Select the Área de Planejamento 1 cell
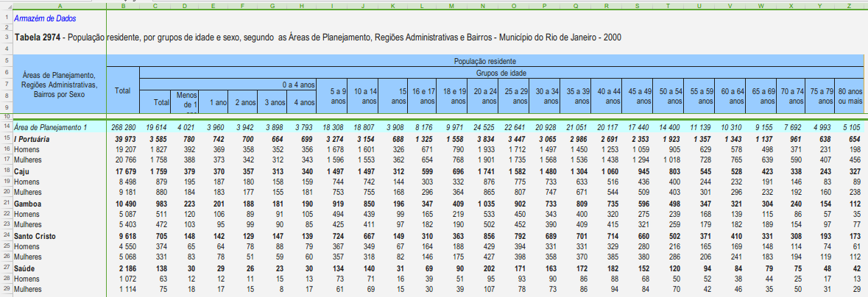 51,128
